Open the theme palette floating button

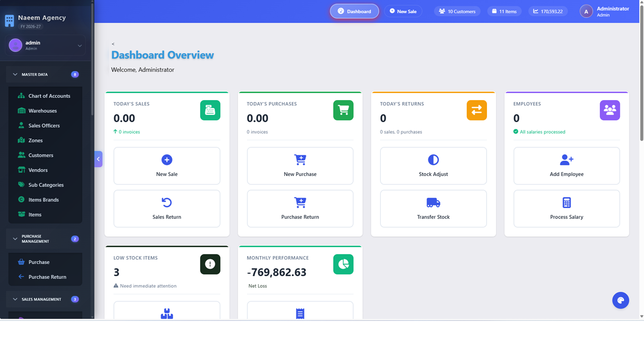[x=620, y=300]
